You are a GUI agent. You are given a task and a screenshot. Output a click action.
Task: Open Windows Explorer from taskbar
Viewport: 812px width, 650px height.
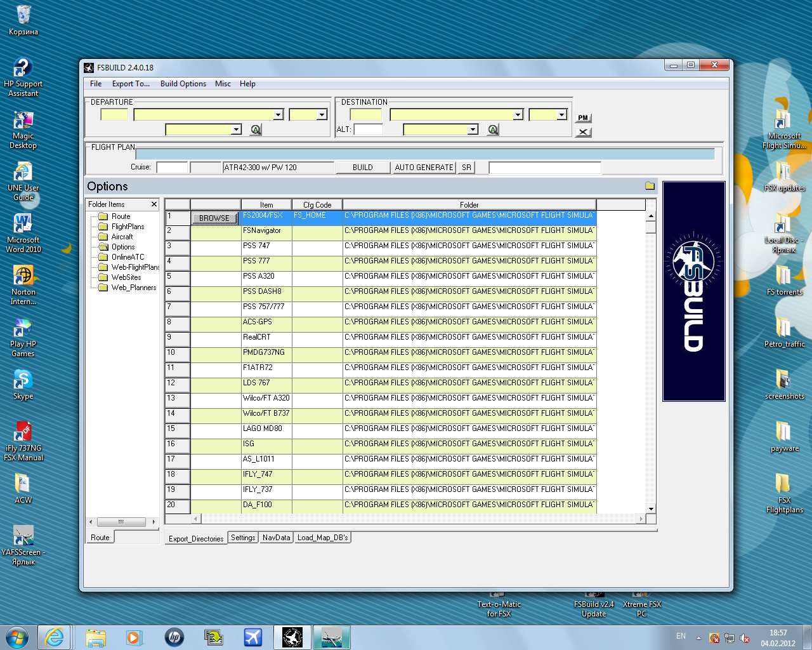[x=96, y=637]
